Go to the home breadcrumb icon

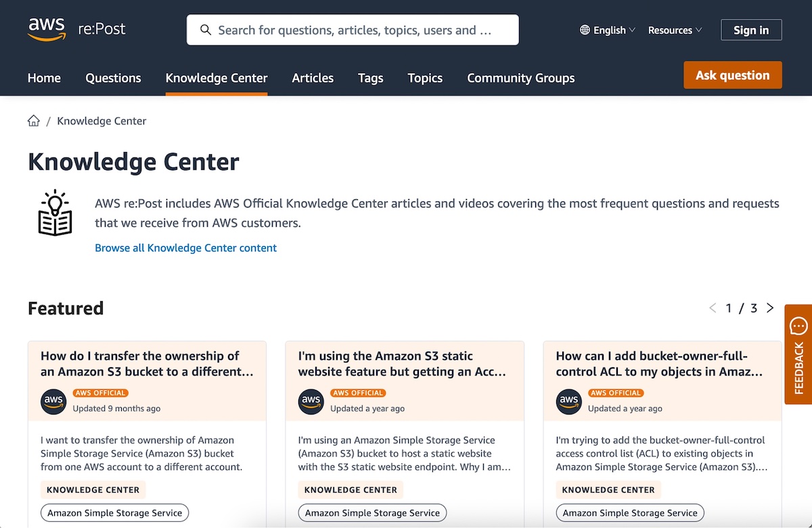click(33, 121)
